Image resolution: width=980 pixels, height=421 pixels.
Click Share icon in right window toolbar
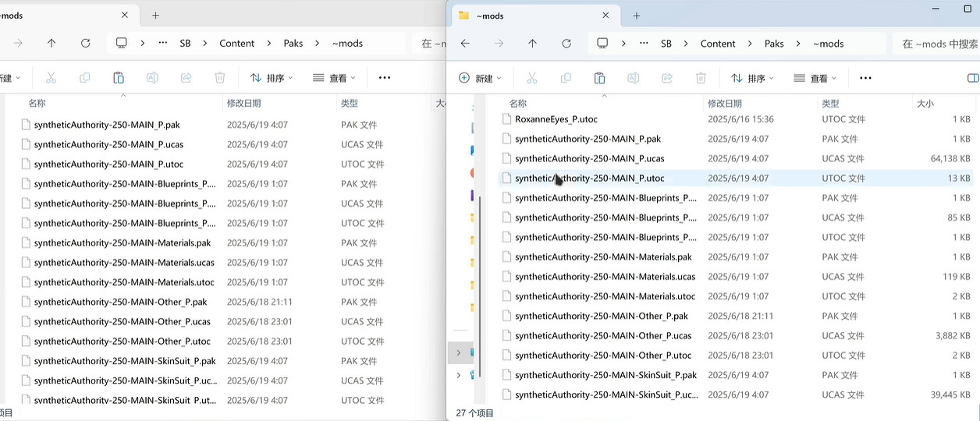click(667, 78)
